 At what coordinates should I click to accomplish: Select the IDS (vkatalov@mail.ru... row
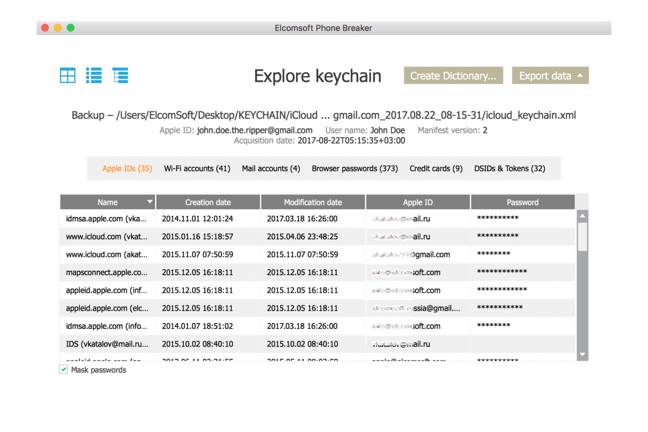coord(317,344)
